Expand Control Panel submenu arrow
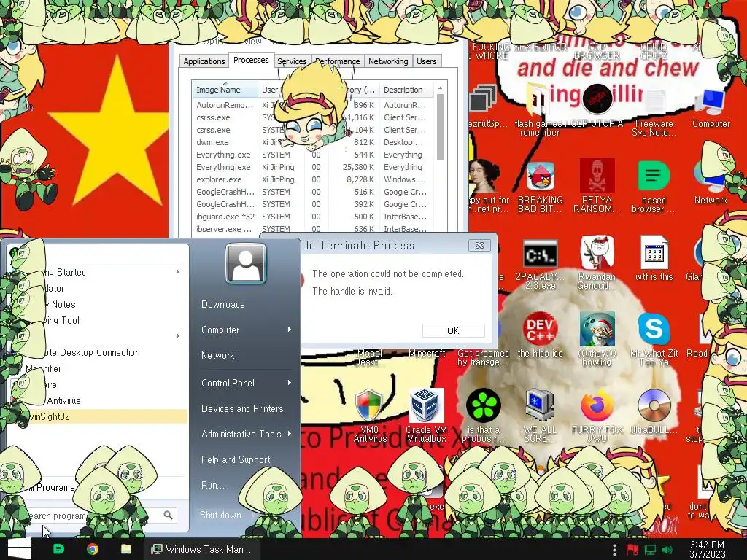The width and height of the screenshot is (747, 560). click(x=289, y=383)
